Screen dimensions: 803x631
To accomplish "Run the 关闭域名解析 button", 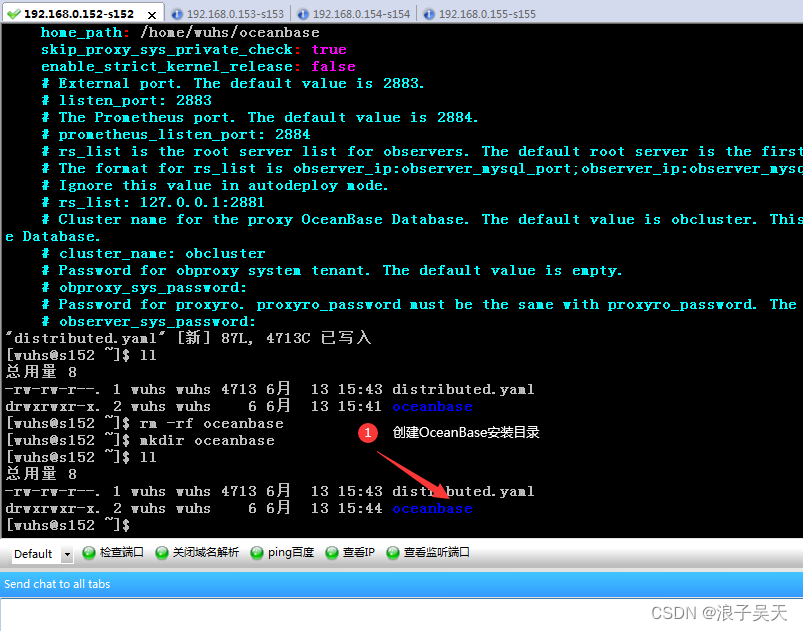I will 197,553.
